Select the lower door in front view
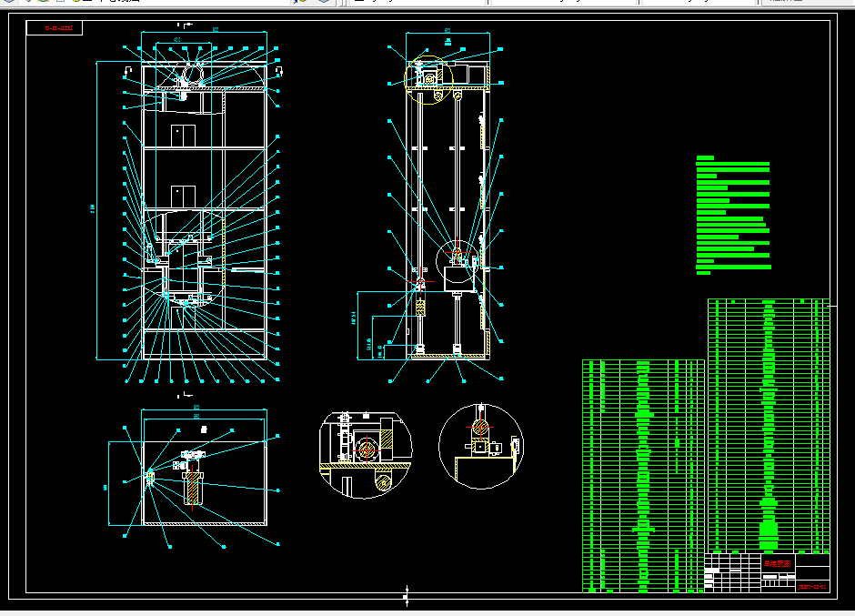Image resolution: width=855 pixels, height=616 pixels. click(183, 197)
